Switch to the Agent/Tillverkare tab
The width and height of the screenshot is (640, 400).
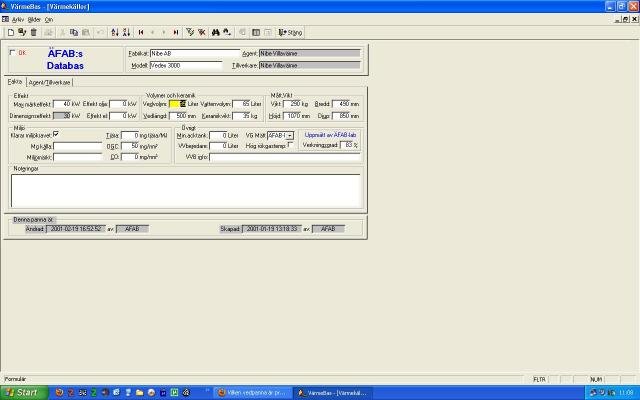pos(50,82)
